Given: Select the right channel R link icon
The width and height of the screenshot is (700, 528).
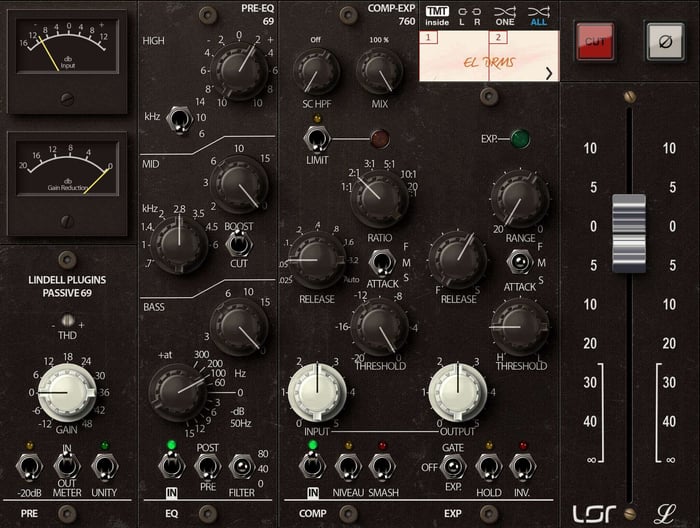Looking at the screenshot, I should (x=477, y=17).
